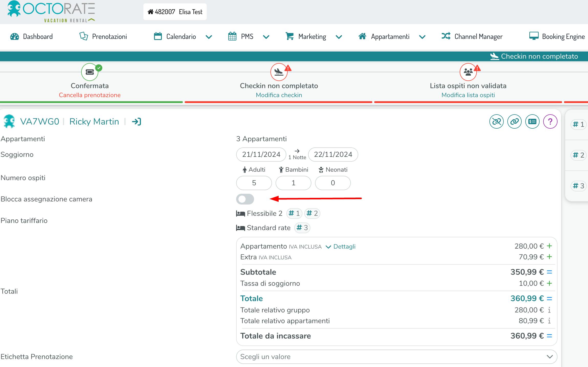The width and height of the screenshot is (588, 367).
Task: Expand the PMS menu chevron
Action: pos(266,37)
